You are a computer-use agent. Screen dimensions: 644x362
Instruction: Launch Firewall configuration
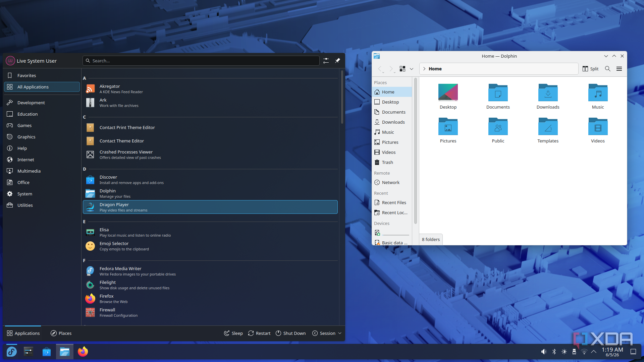click(210, 312)
